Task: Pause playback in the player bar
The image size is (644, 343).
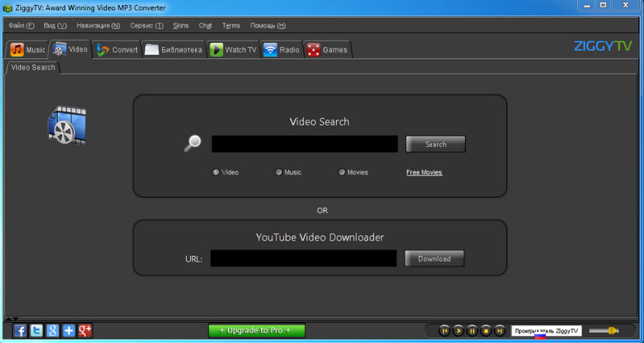Action: tap(473, 331)
